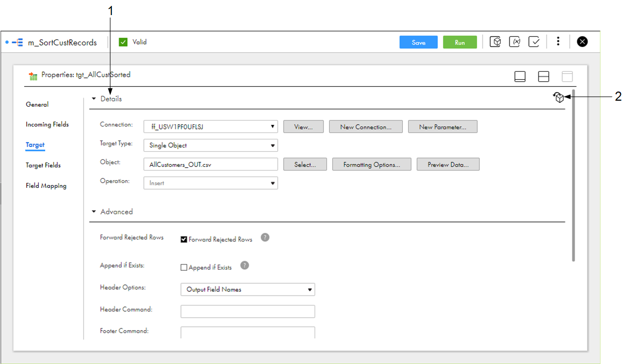Click the New Parameter... button
629x364 pixels.
(x=443, y=127)
